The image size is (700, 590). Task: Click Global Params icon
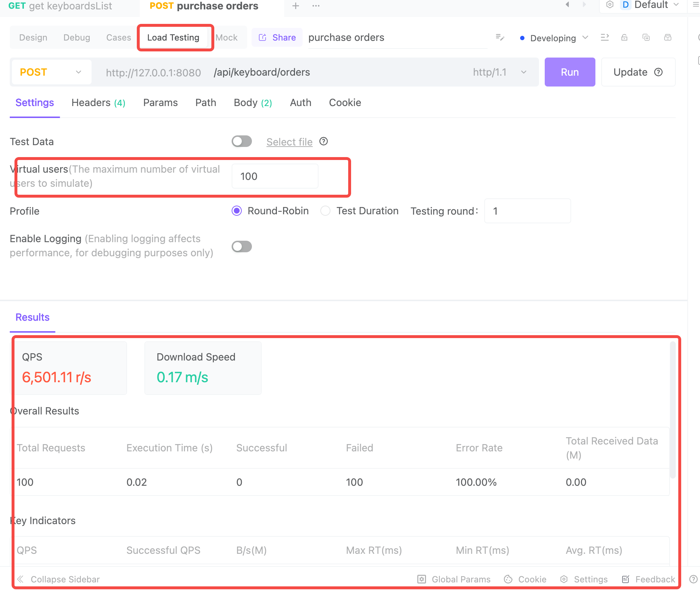coord(422,579)
